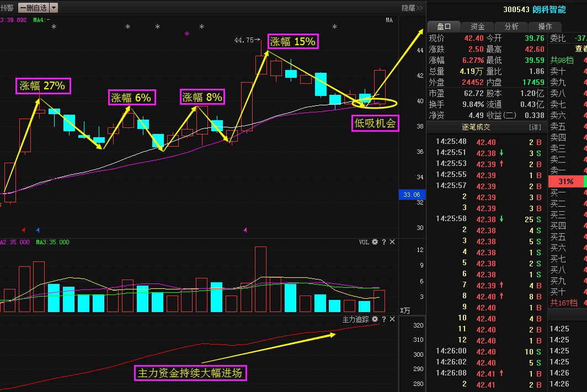The height and width of the screenshot is (392, 587).
Task: Select the 盘口 tab
Action: tap(444, 26)
